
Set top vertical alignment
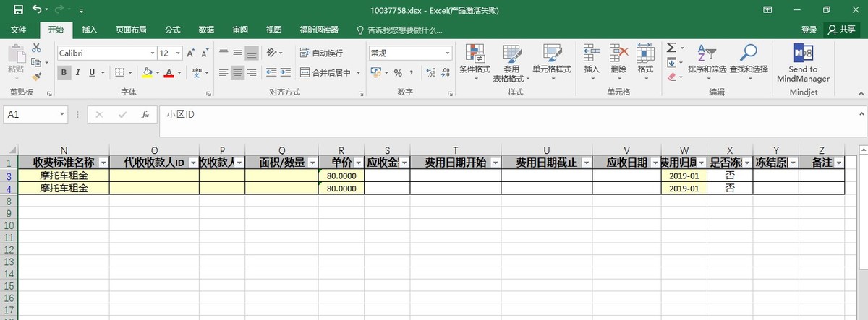click(x=224, y=53)
